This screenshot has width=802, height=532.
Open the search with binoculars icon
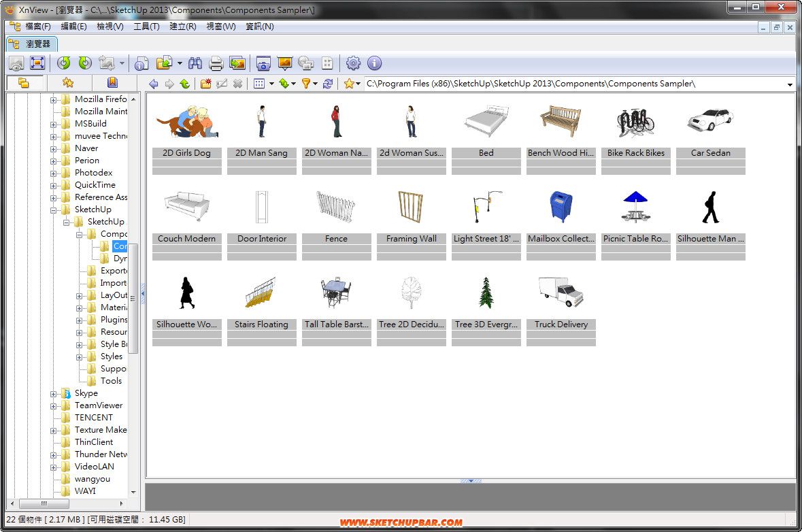(195, 63)
